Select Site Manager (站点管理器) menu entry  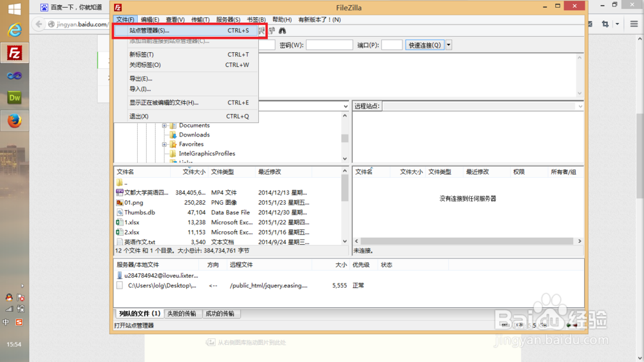tap(187, 30)
